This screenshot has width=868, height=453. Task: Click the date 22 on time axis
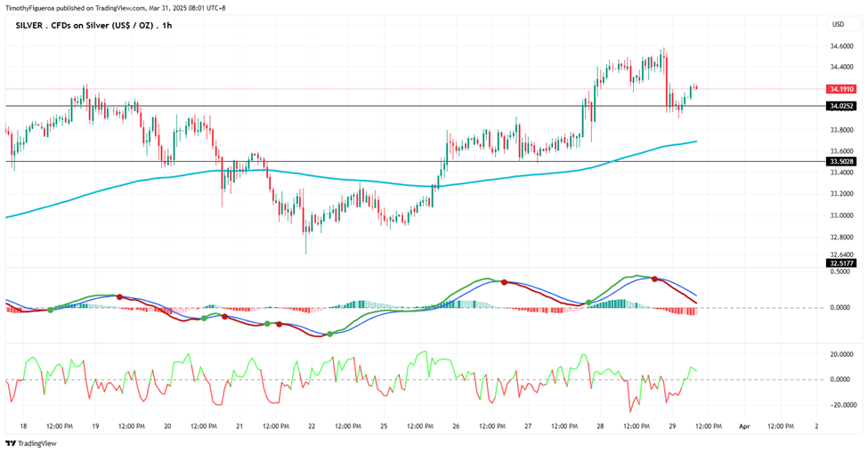tap(312, 426)
